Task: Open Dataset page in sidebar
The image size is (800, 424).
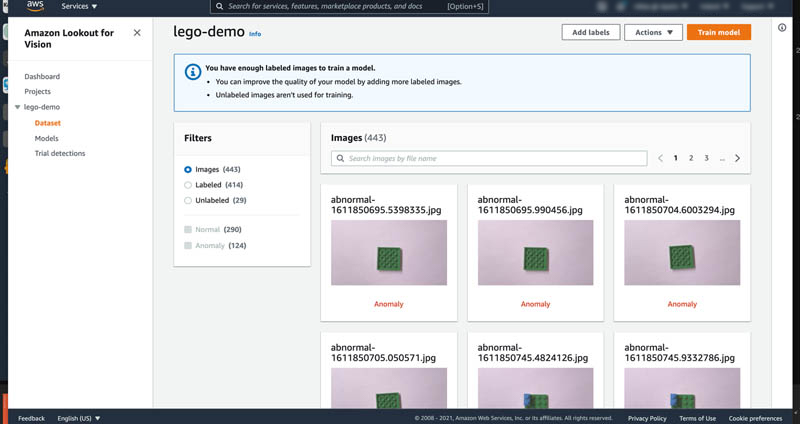Action: point(47,123)
